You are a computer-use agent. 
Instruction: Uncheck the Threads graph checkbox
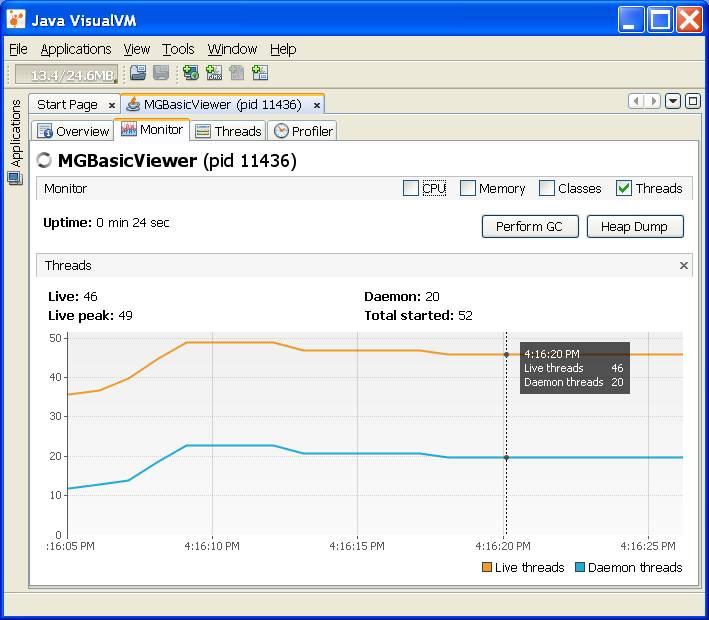click(x=624, y=188)
